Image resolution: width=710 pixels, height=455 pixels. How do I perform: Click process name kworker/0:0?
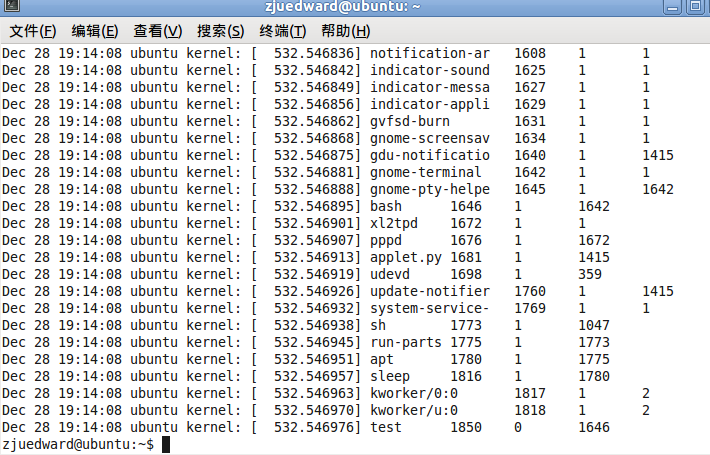tap(414, 393)
